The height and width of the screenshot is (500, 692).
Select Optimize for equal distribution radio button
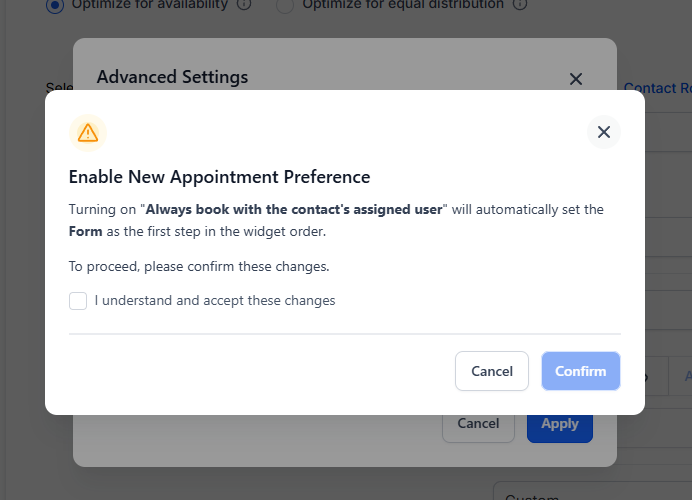click(285, 4)
